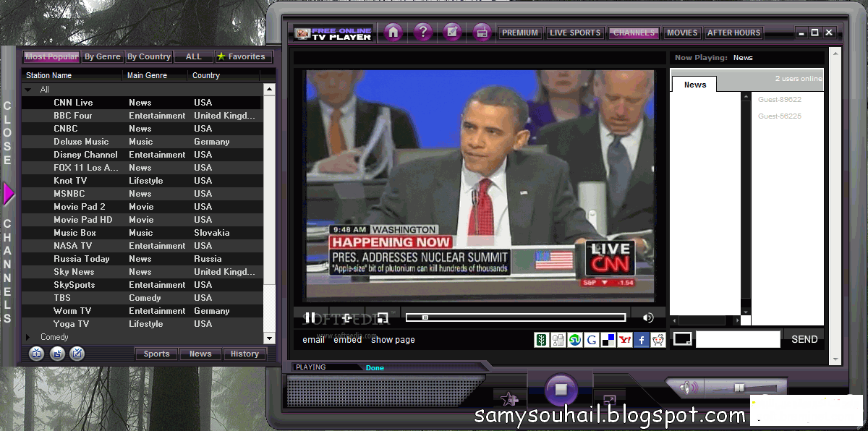Click the email link
This screenshot has width=868, height=431.
(x=313, y=340)
